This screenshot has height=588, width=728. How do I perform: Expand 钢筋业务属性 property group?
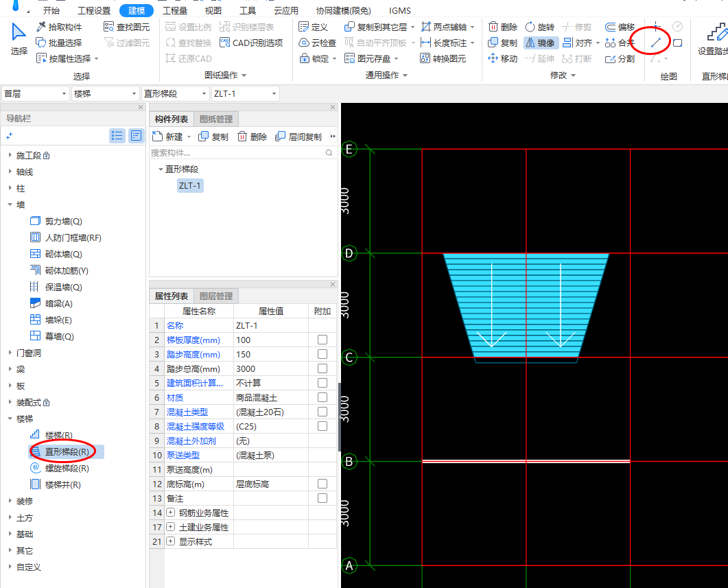(x=170, y=513)
